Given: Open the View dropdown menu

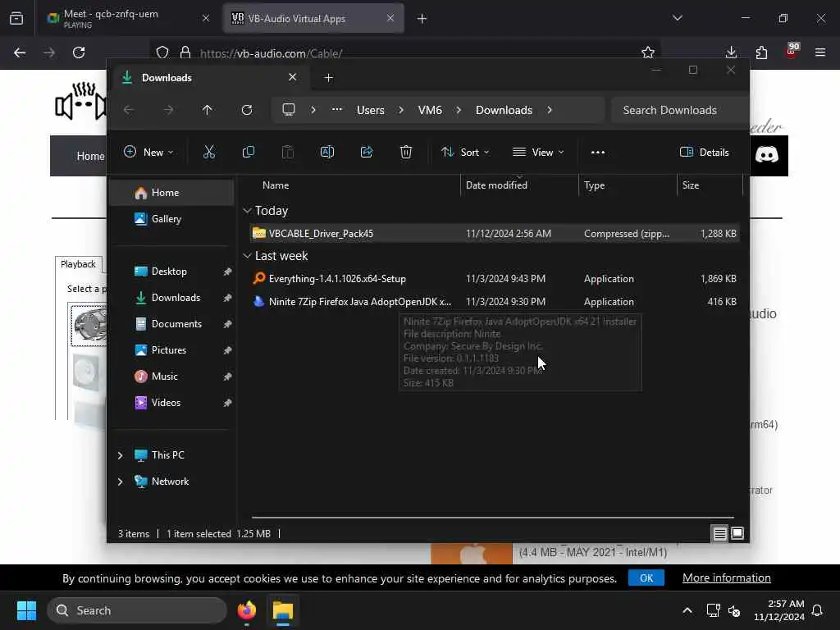Looking at the screenshot, I should [x=538, y=152].
